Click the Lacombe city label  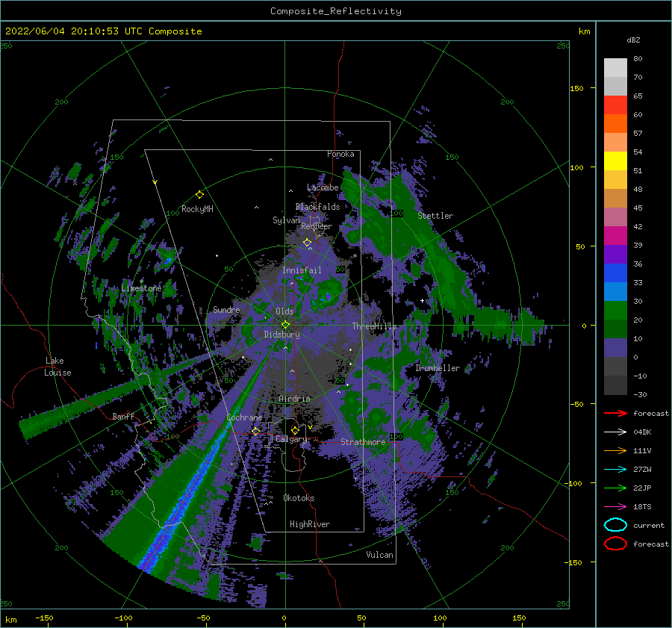(323, 187)
